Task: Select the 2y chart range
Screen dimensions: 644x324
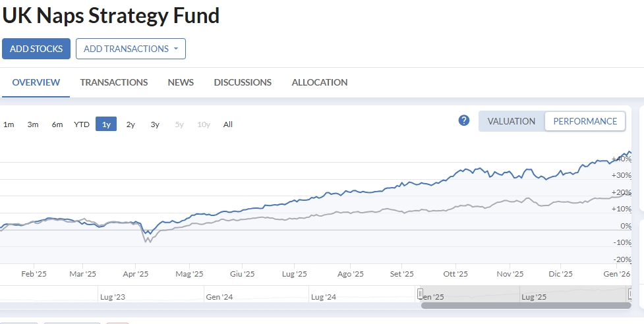Action: [131, 124]
